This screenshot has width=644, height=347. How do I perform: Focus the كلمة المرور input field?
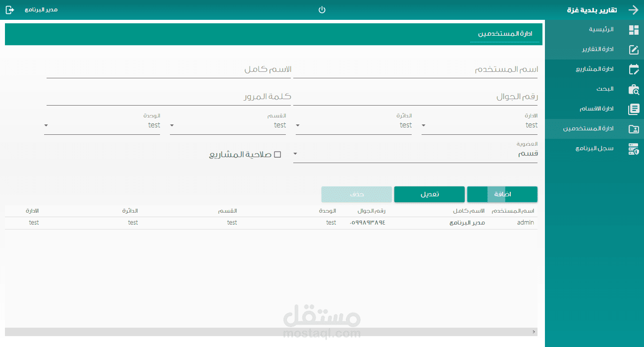pyautogui.click(x=169, y=97)
